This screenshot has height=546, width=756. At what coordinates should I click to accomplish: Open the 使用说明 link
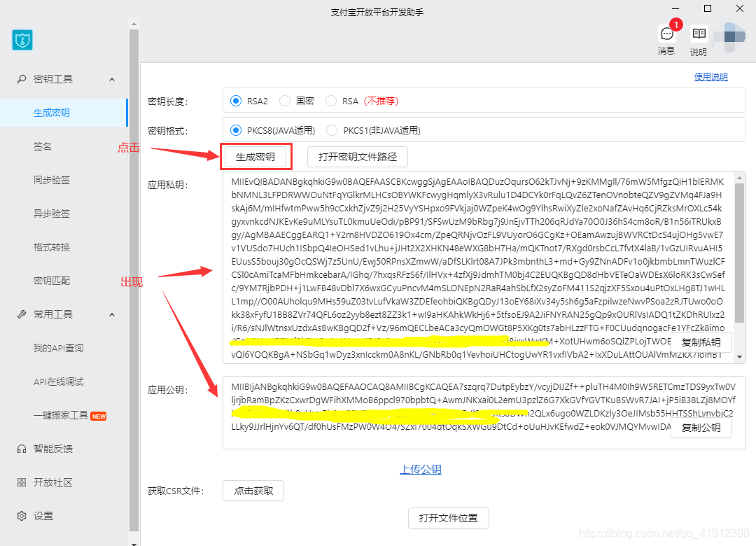click(x=710, y=77)
